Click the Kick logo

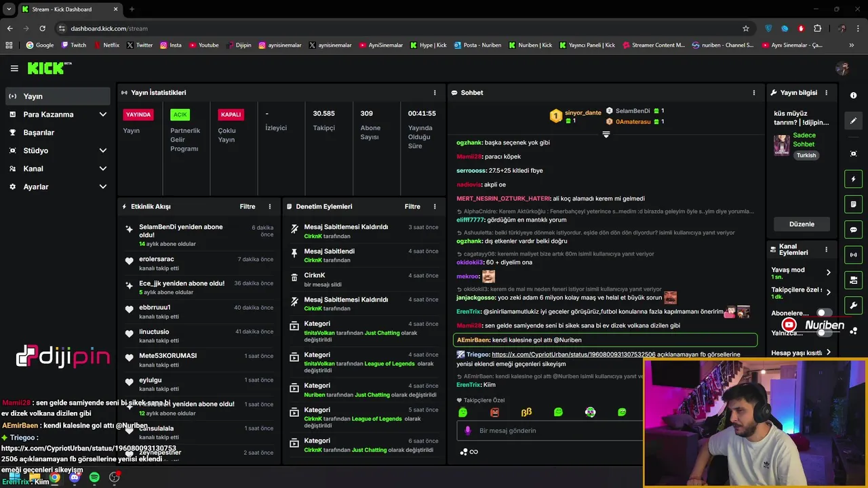[50, 68]
